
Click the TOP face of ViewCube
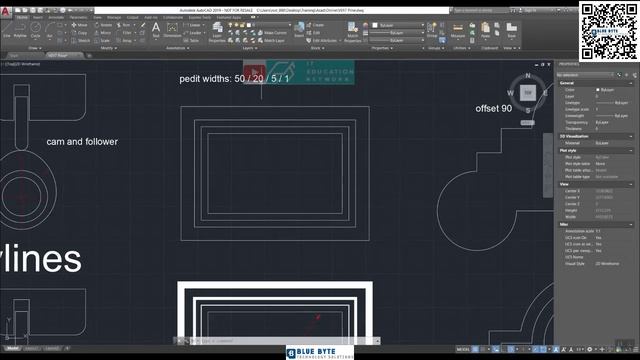pyautogui.click(x=528, y=93)
